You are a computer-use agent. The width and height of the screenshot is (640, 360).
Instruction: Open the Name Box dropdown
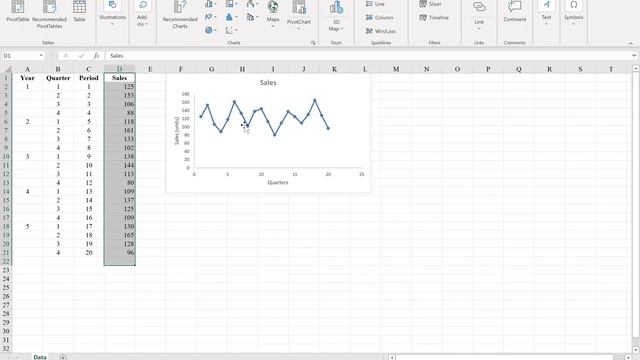[41, 56]
